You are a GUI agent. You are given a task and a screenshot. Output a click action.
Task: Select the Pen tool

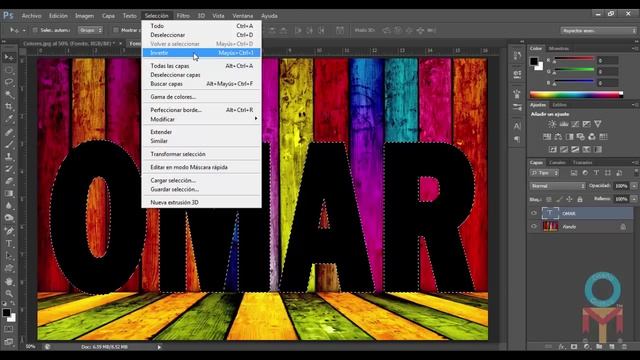[x=9, y=231]
